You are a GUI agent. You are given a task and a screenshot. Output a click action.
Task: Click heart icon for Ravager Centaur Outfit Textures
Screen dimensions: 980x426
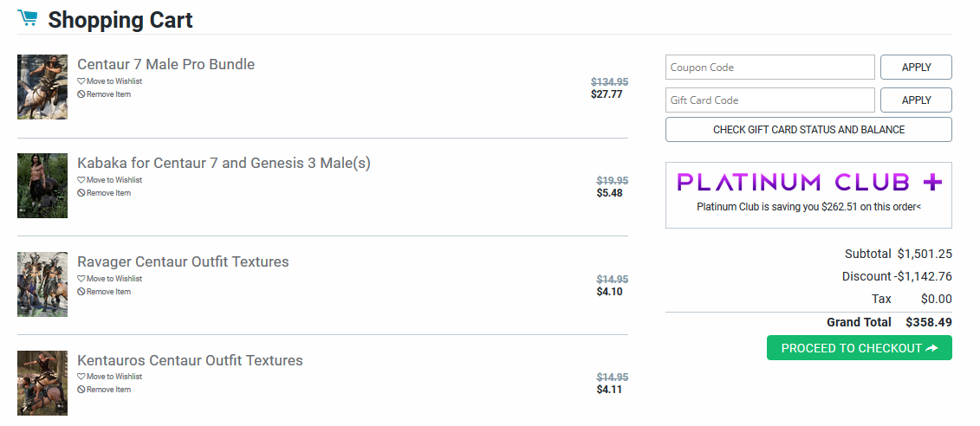click(81, 279)
